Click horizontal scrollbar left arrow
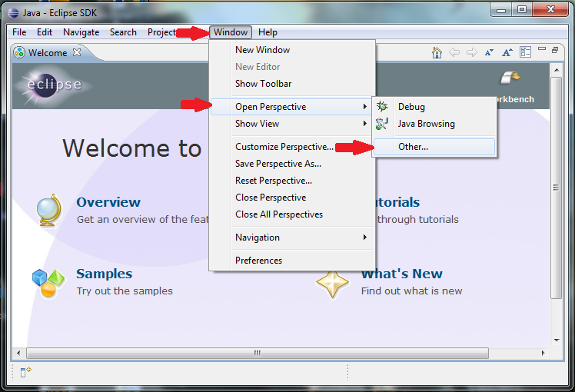The height and width of the screenshot is (392, 575). tap(18, 353)
